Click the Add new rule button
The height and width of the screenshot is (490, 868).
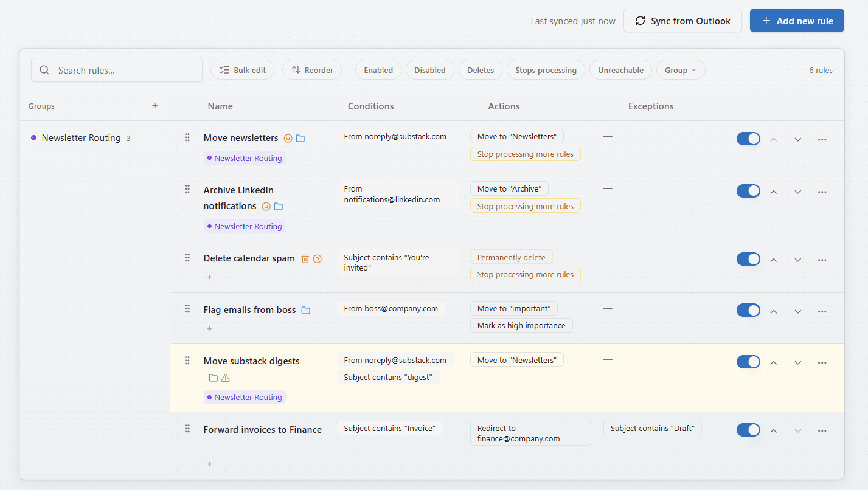(796, 20)
